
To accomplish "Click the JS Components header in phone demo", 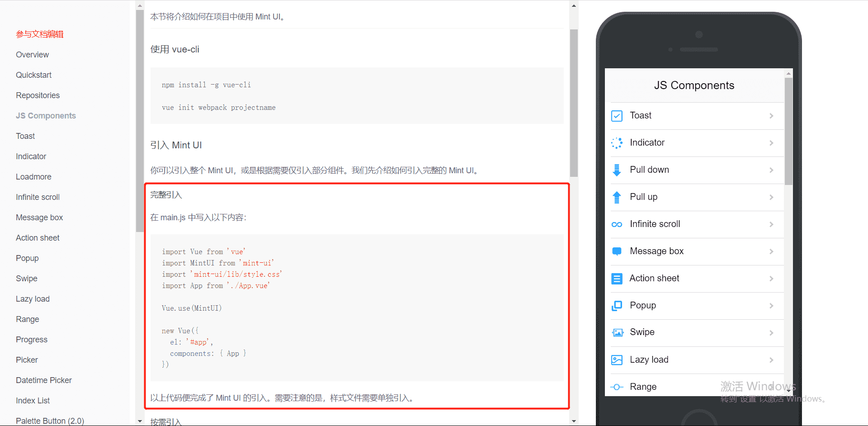I will [694, 85].
